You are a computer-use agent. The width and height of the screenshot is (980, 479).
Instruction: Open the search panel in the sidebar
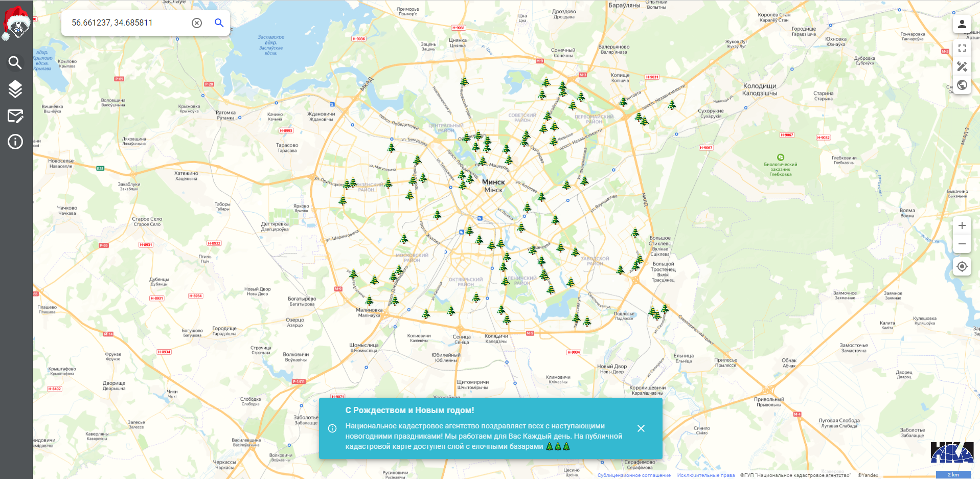(x=15, y=63)
